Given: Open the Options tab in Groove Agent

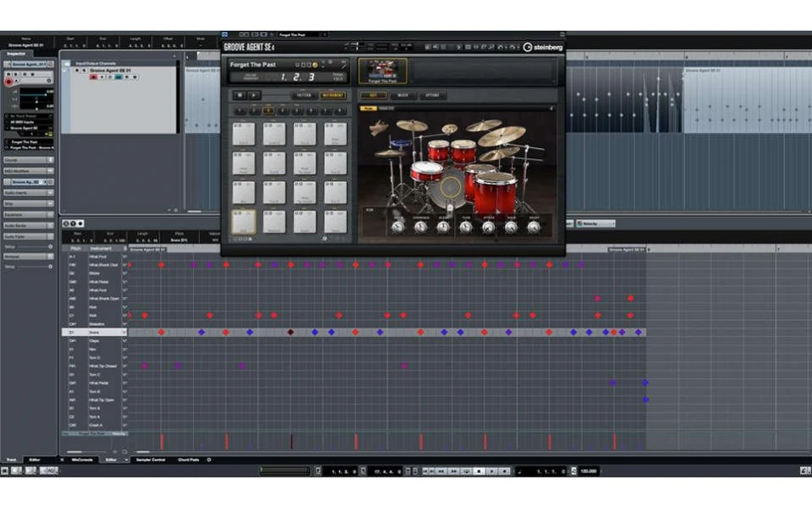Looking at the screenshot, I should pyautogui.click(x=432, y=95).
